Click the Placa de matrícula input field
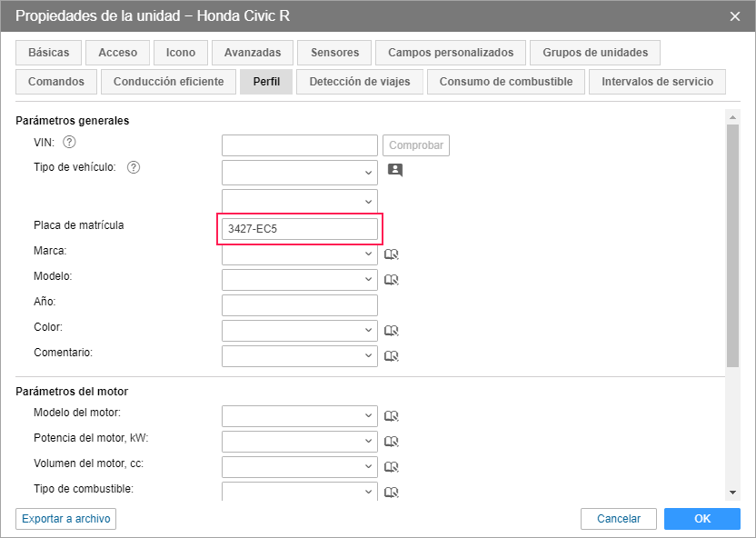This screenshot has height=538, width=756. pos(299,229)
